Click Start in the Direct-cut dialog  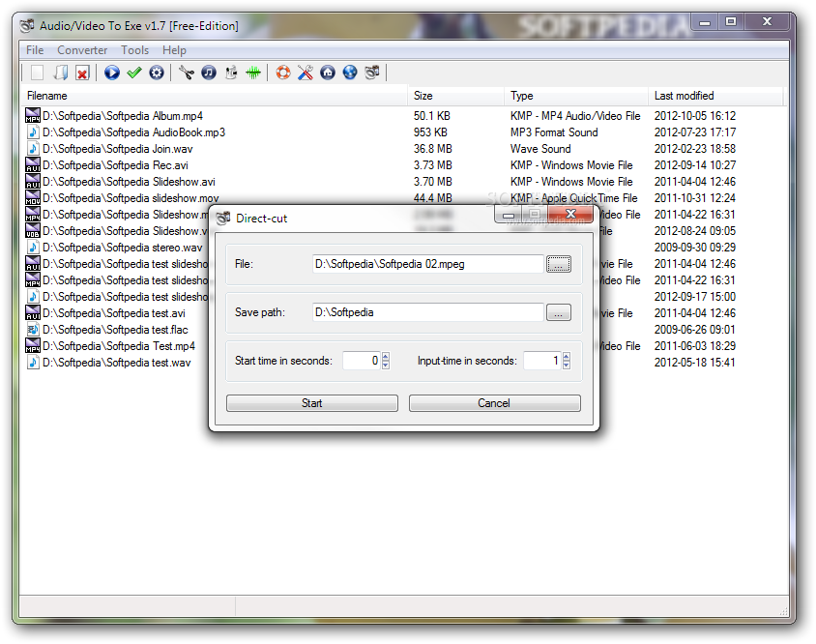[312, 403]
